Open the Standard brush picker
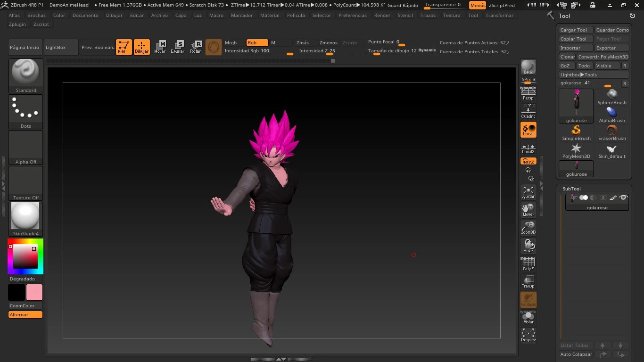The image size is (644, 362). pyautogui.click(x=25, y=76)
